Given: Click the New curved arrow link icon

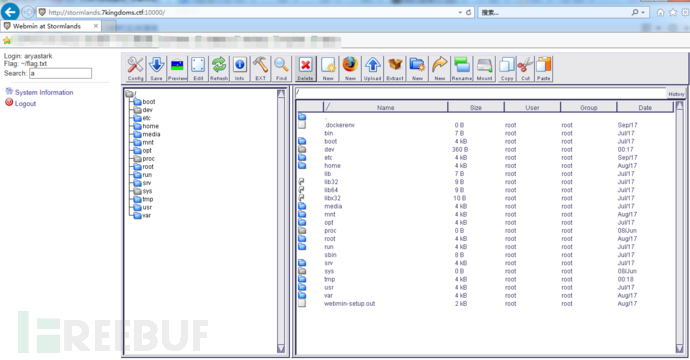Looking at the screenshot, I should (440, 69).
